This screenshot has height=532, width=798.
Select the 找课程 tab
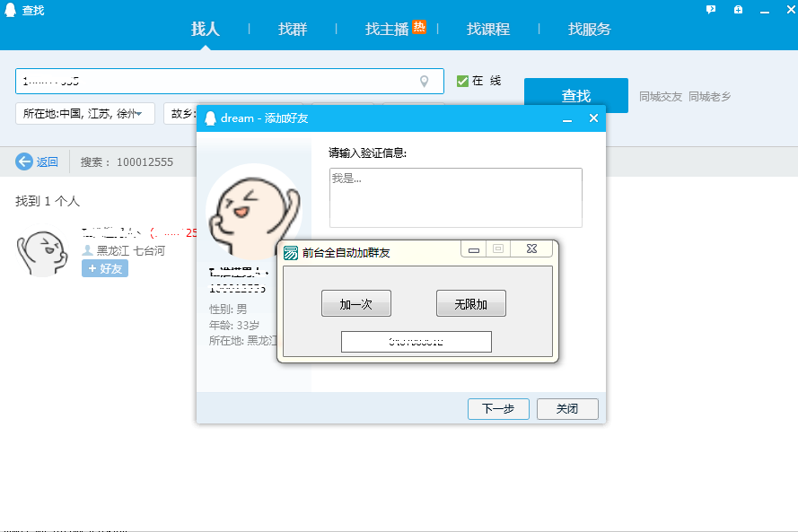click(488, 30)
